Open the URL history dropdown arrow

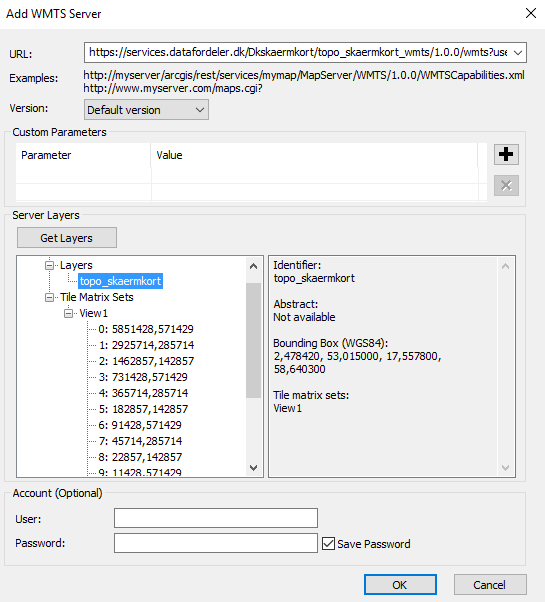(x=518, y=53)
